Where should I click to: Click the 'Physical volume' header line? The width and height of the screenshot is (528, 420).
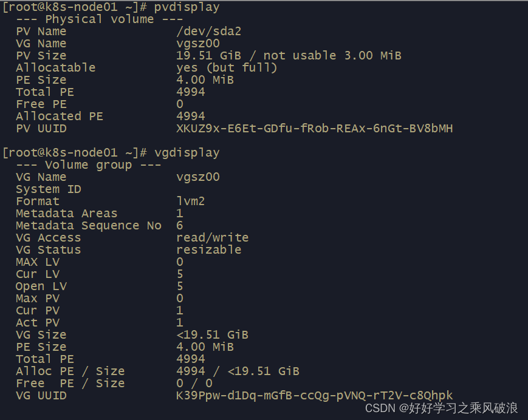[x=99, y=19]
